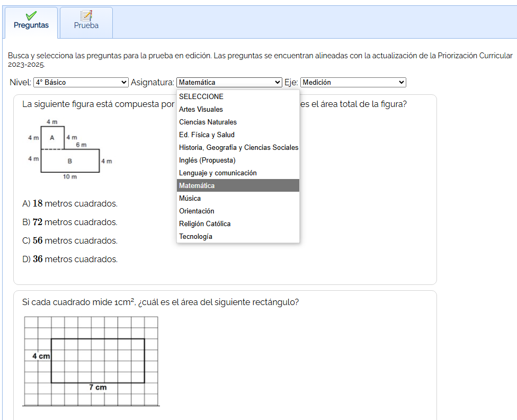Select Artes Visuales from the list

[x=201, y=110]
